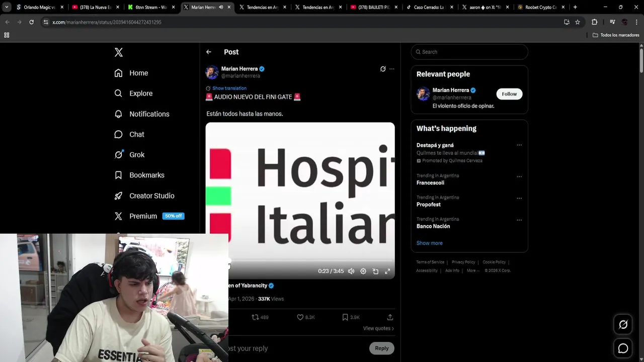Open Terms of Service footer link
This screenshot has width=644, height=362.
[430, 262]
